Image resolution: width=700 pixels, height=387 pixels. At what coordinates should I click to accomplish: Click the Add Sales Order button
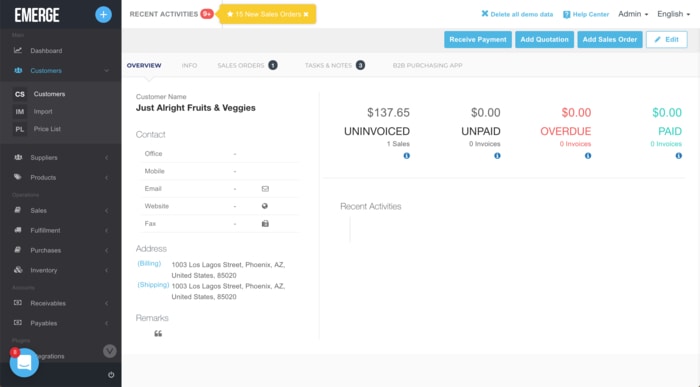point(610,39)
